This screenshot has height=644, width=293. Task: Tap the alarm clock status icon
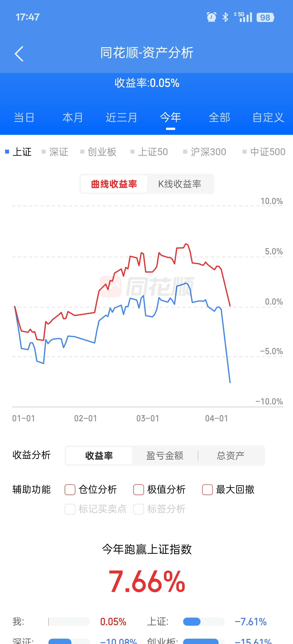(x=211, y=17)
